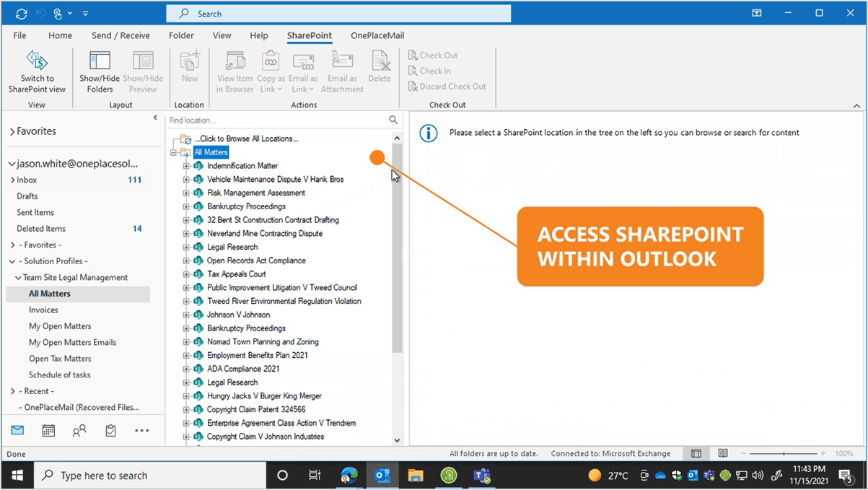The image size is (868, 490).
Task: Open the People icon in navigation bar
Action: pos(79,430)
